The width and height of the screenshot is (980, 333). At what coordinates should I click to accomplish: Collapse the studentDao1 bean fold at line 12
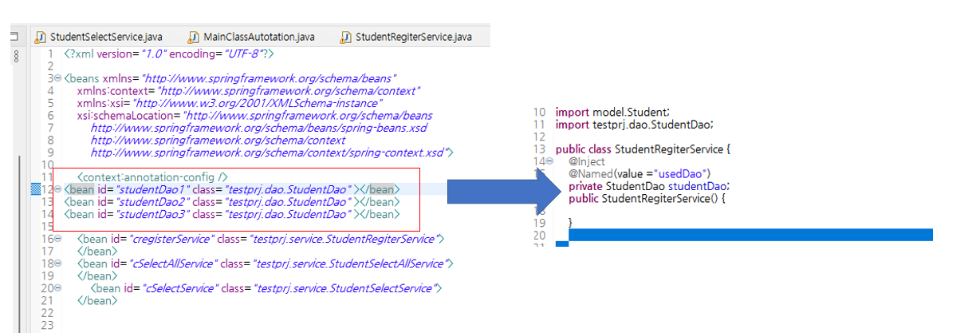58,189
